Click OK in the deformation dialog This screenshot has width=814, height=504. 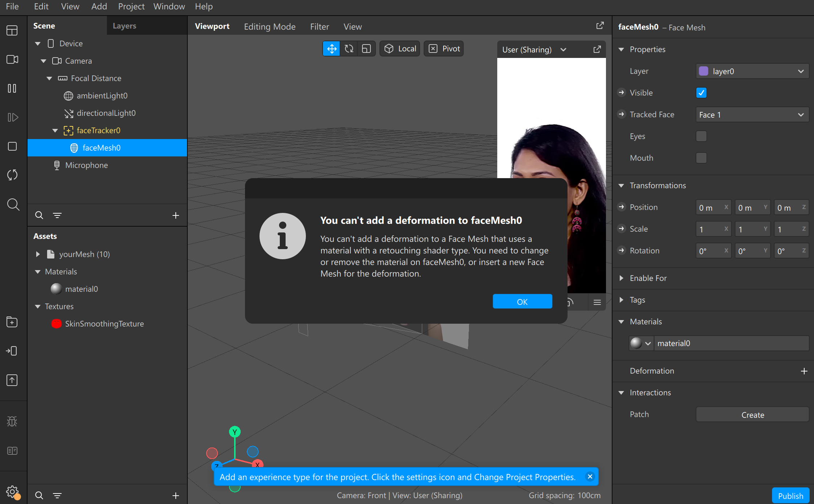pos(522,302)
